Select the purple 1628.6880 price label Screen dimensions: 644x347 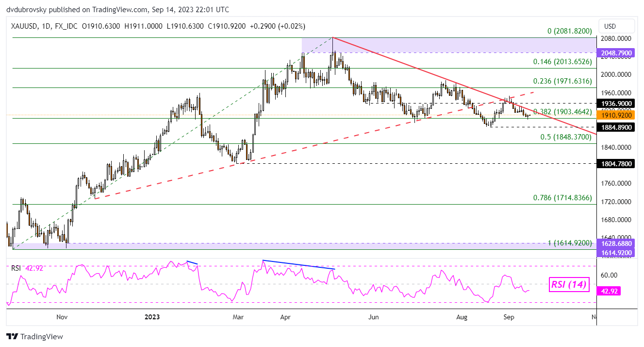click(615, 243)
